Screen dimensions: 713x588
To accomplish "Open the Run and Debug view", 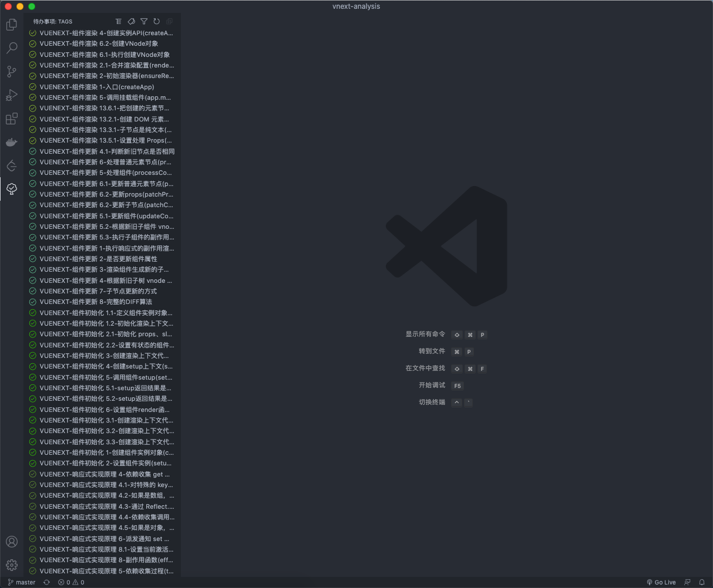I will point(12,95).
